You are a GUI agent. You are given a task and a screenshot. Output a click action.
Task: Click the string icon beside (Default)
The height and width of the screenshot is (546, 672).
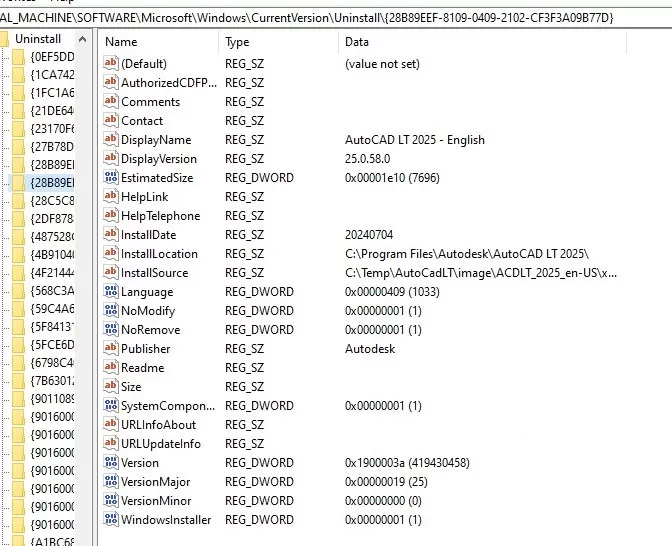(x=111, y=63)
